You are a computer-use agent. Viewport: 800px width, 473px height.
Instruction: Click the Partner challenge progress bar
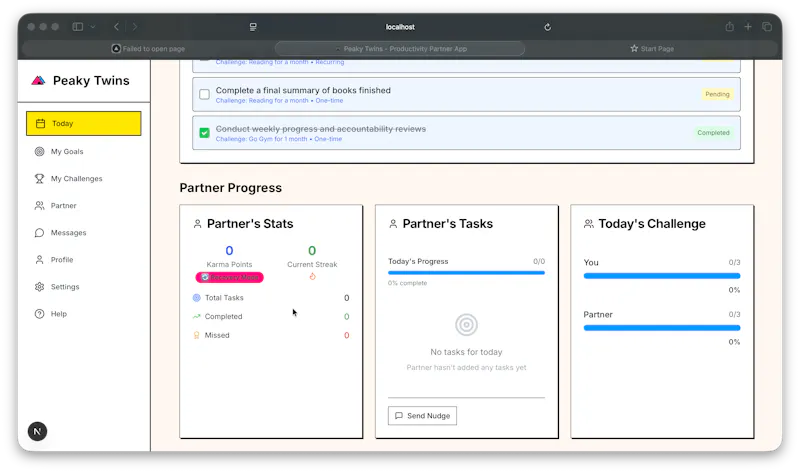point(662,328)
